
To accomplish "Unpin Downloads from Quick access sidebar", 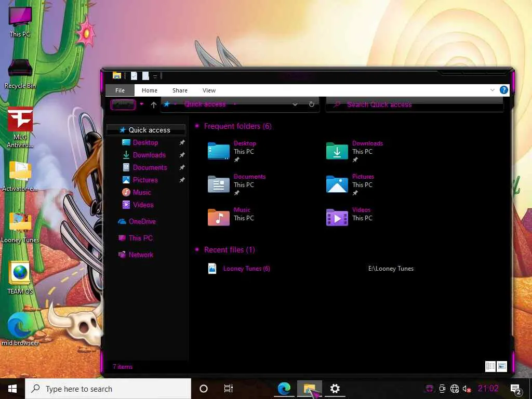I will point(182,155).
